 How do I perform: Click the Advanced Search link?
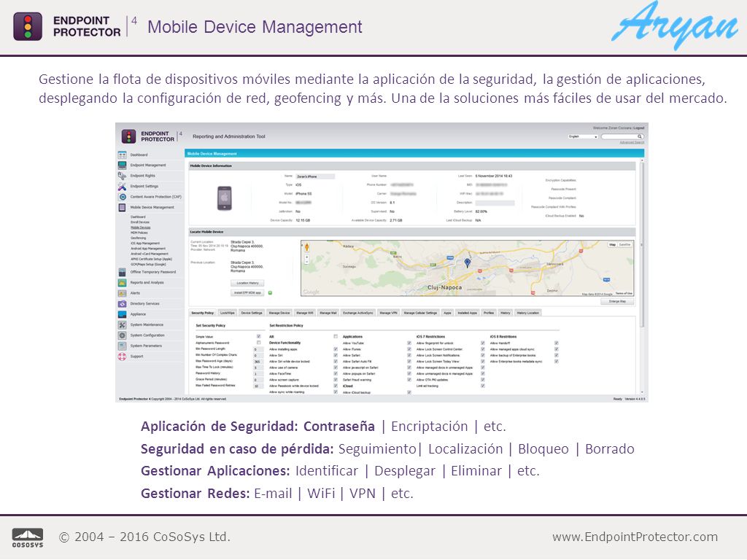point(632,142)
